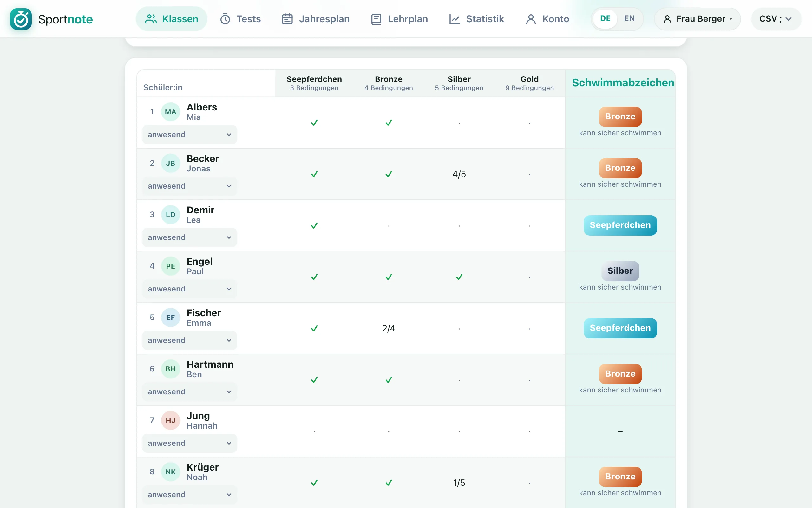Image resolution: width=812 pixels, height=508 pixels.
Task: Click Albers Mia's Seepferdchen checkmark
Action: click(x=314, y=123)
